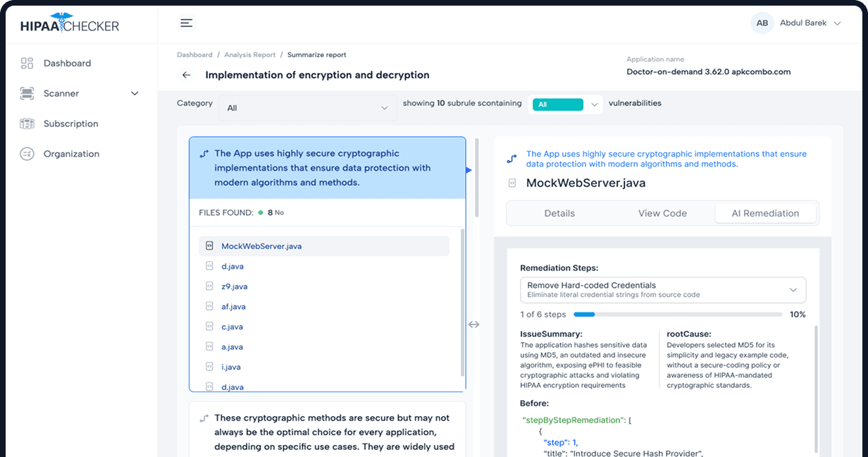The height and width of the screenshot is (457, 868).
Task: Click the hamburger menu icon near breadcrumbs
Action: coord(186,22)
